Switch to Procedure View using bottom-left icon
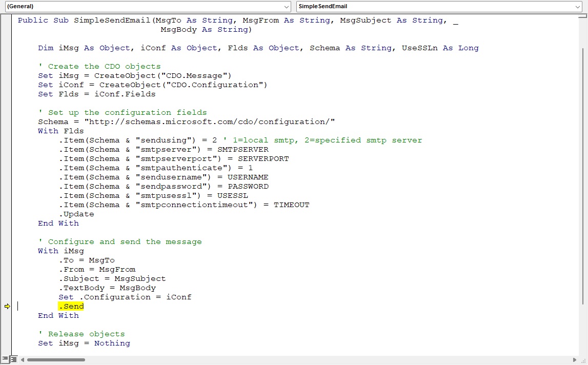Viewport: 588px width, 365px height. (x=5, y=359)
